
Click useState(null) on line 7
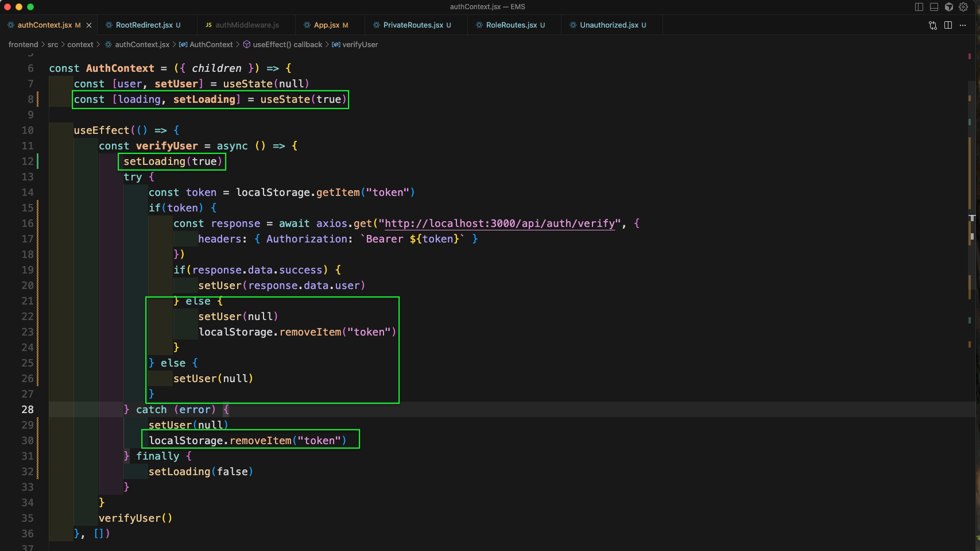coord(266,84)
